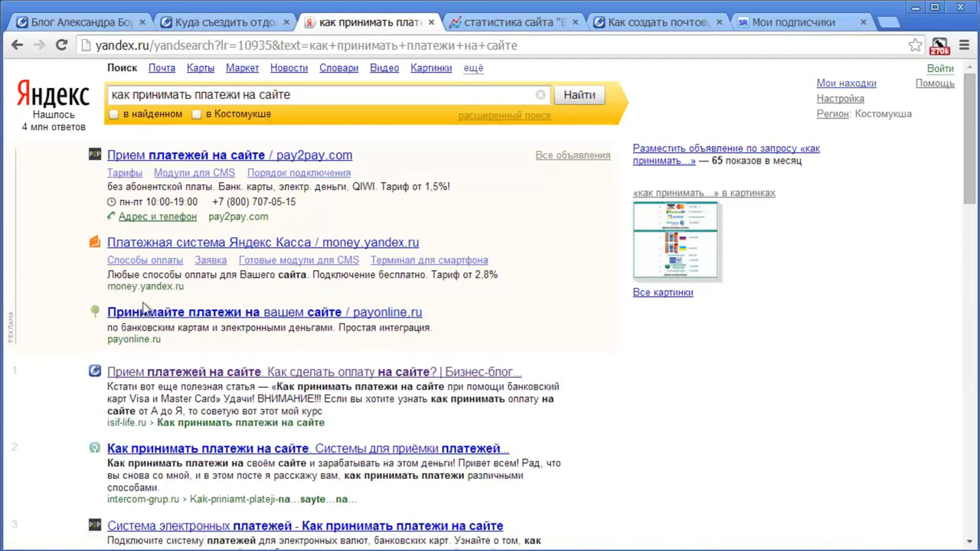980x551 pixels.
Task: Close the 'Как создать почтов' tab
Action: click(x=719, y=22)
